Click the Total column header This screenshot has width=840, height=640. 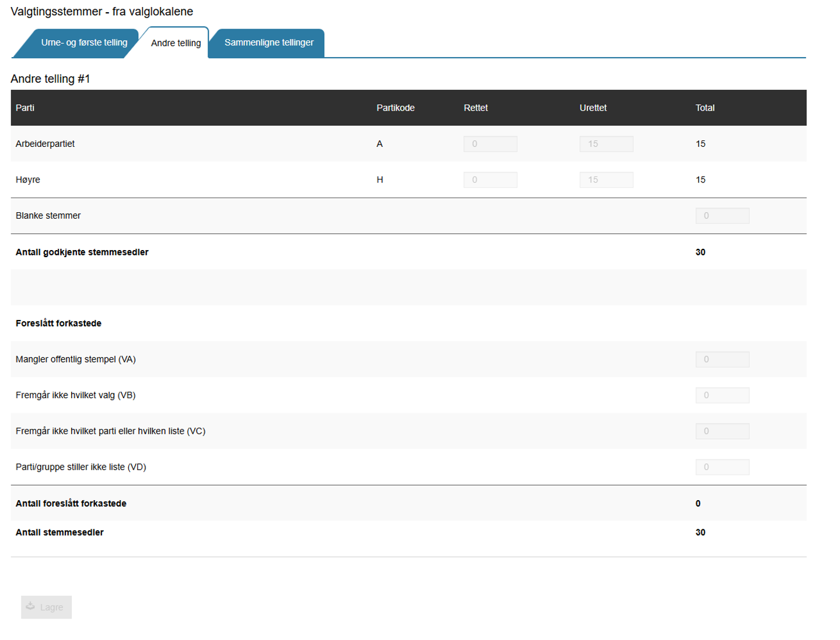tap(705, 108)
